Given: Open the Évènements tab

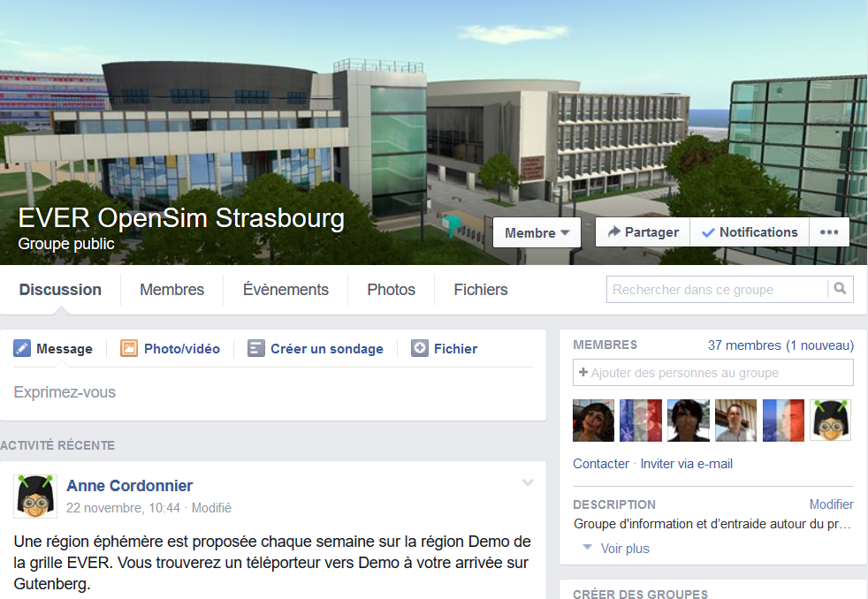Looking at the screenshot, I should 286,289.
